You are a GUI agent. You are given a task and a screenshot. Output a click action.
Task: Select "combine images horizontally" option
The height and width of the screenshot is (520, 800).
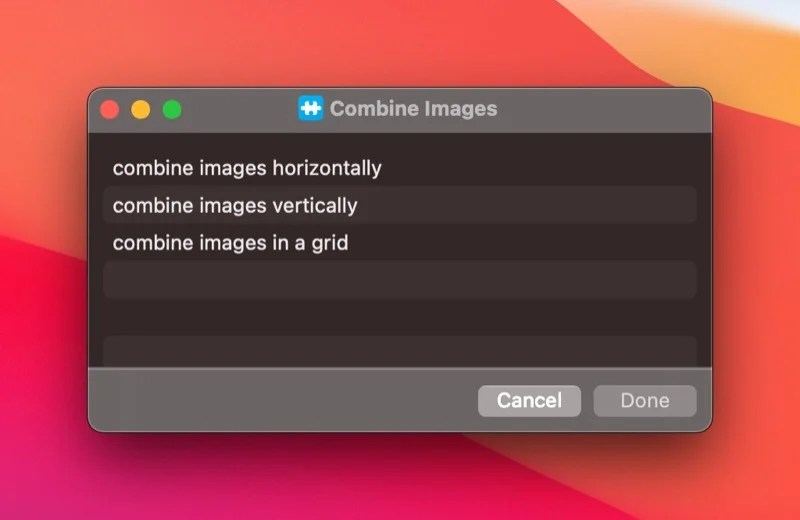point(399,168)
